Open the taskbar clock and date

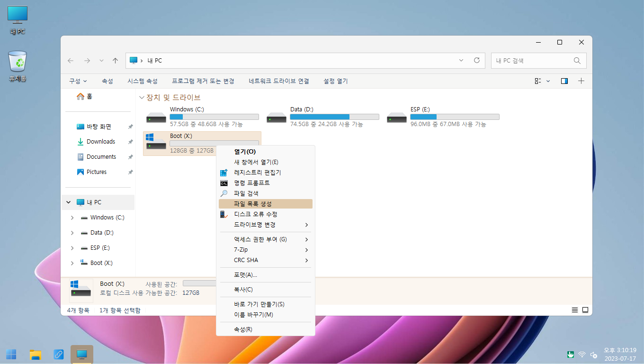(x=620, y=354)
